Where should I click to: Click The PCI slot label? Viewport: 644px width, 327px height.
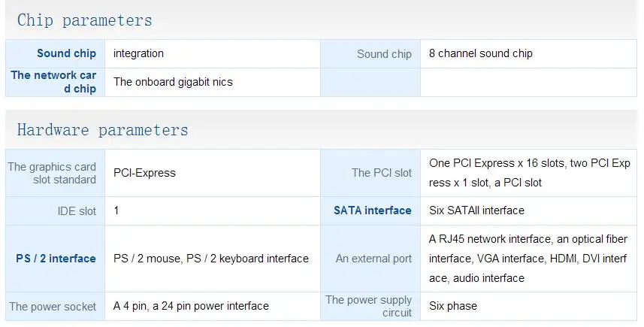[x=382, y=173]
